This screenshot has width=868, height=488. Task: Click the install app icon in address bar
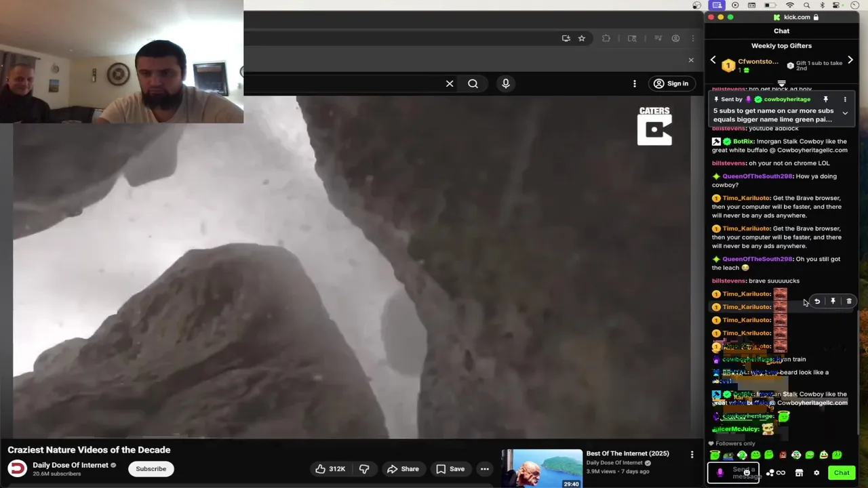[x=566, y=39]
